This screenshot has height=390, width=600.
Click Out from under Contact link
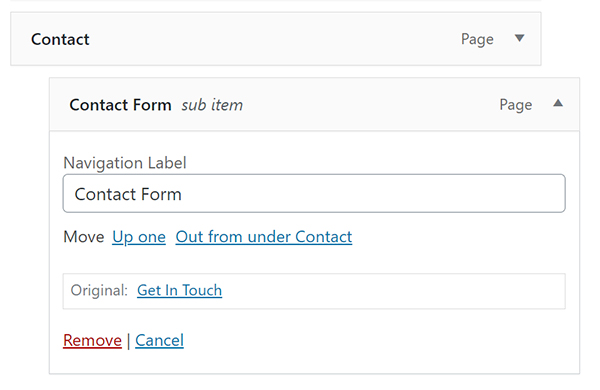click(264, 237)
